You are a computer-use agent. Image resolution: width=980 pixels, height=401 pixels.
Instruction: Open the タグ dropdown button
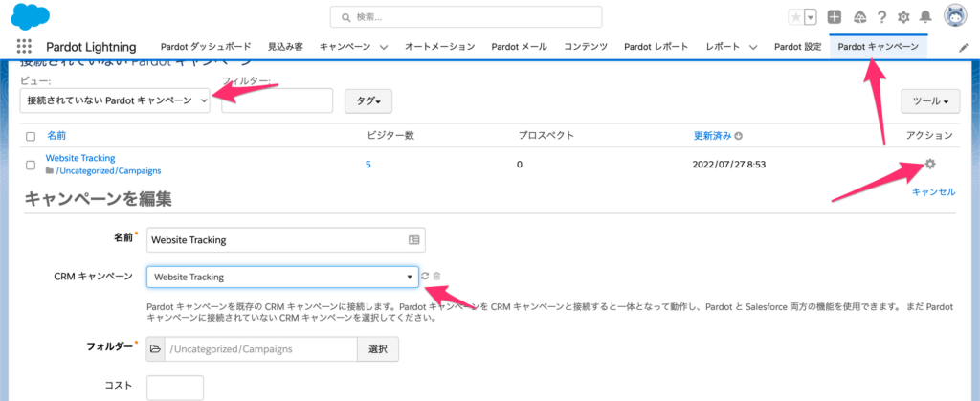pyautogui.click(x=368, y=101)
